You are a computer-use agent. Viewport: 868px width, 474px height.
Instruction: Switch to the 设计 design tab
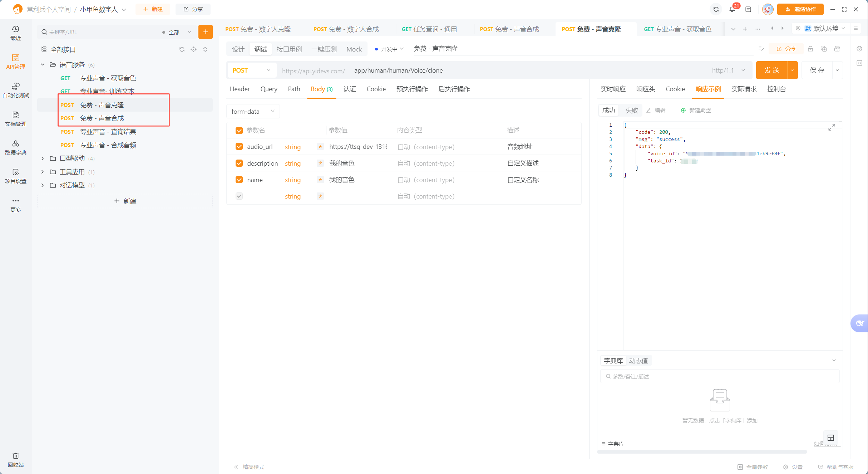238,49
